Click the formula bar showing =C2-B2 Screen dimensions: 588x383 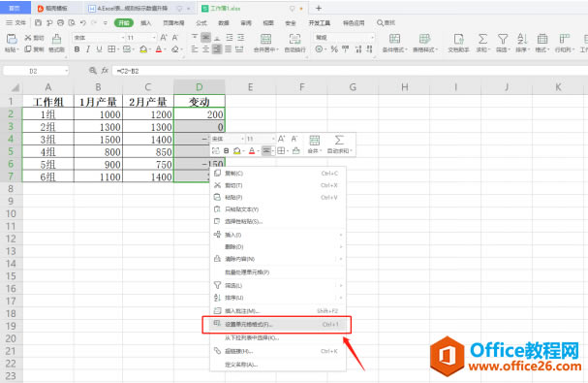tap(349, 71)
